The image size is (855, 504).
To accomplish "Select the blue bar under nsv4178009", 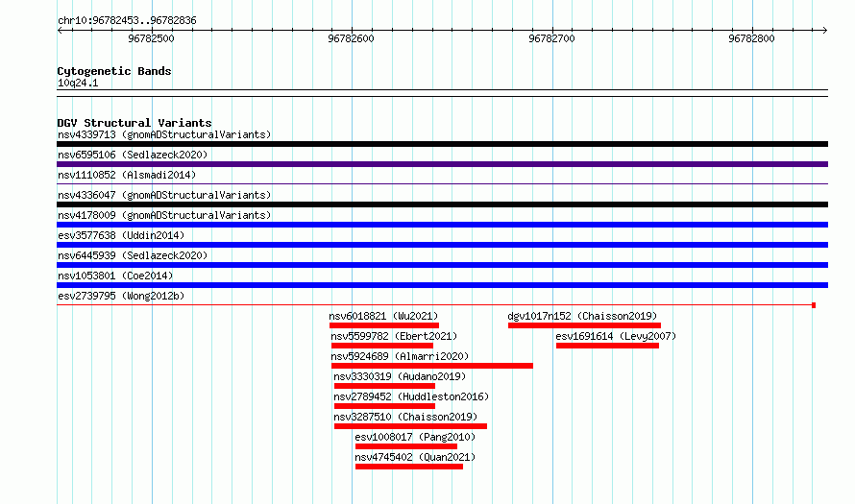I will (442, 225).
